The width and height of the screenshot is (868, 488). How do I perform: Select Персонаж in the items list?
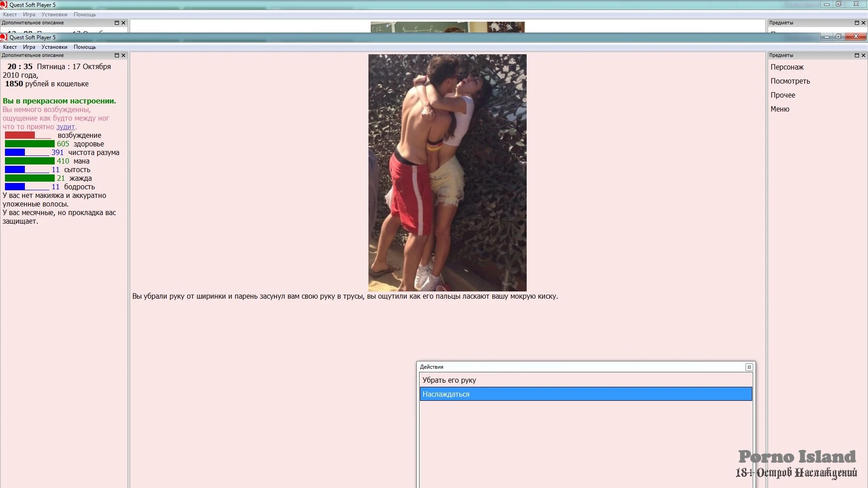coord(787,67)
